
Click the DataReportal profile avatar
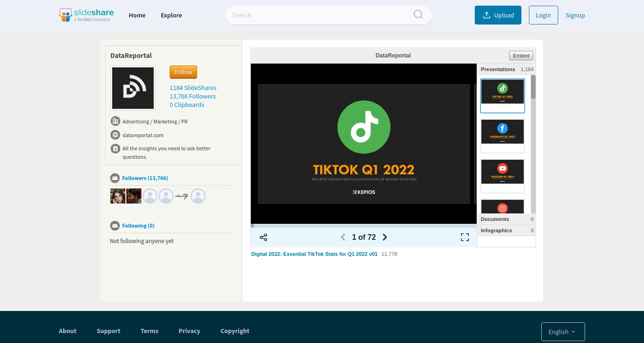[133, 88]
